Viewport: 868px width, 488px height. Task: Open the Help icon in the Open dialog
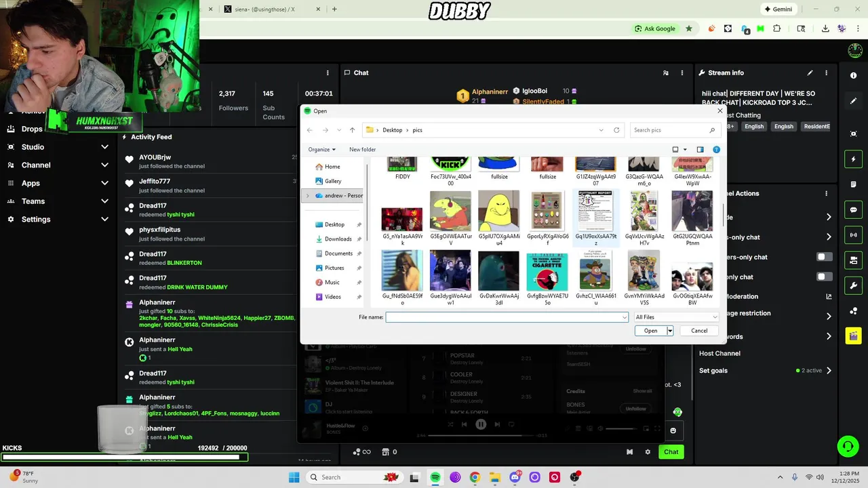(x=716, y=150)
